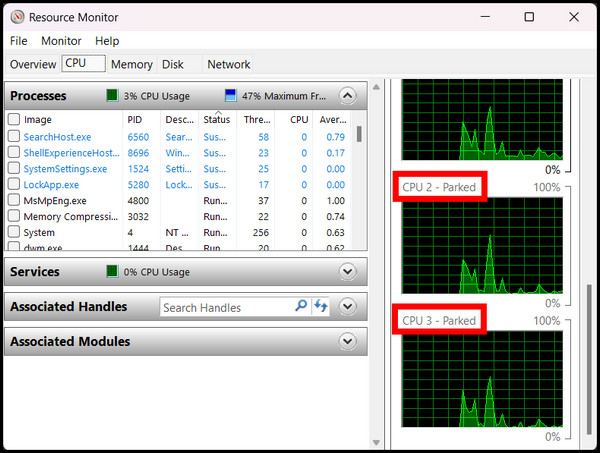Expand the Associated Modules section chevron

(x=347, y=341)
